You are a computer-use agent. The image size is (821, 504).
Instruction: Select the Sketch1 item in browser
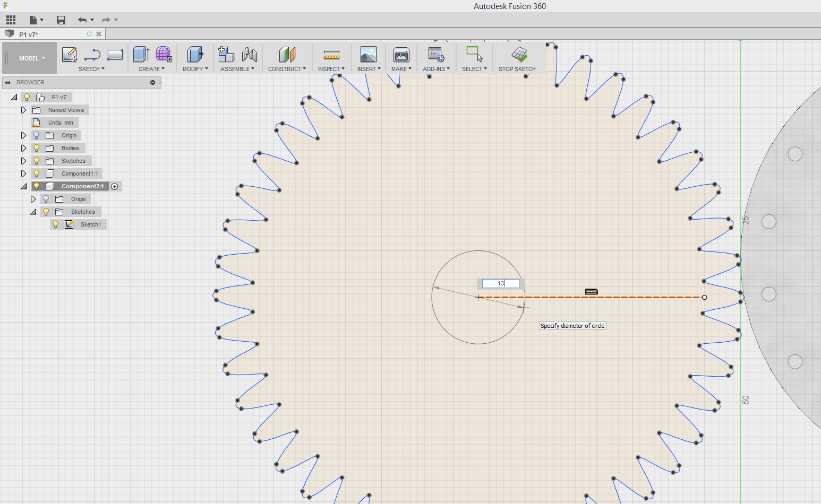click(90, 224)
